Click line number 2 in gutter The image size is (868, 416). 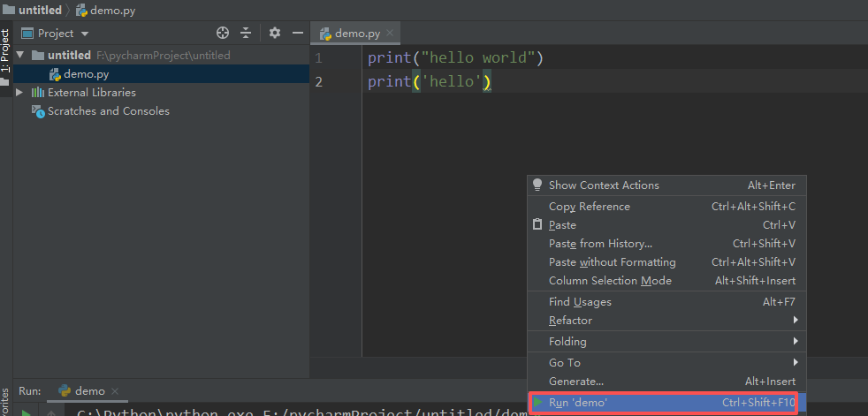point(318,82)
